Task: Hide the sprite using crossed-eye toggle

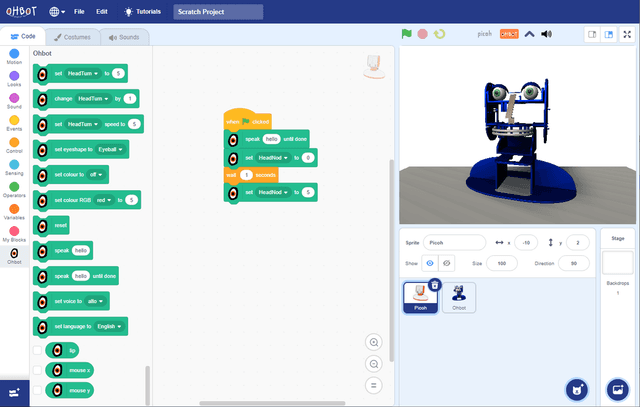Action: point(447,263)
